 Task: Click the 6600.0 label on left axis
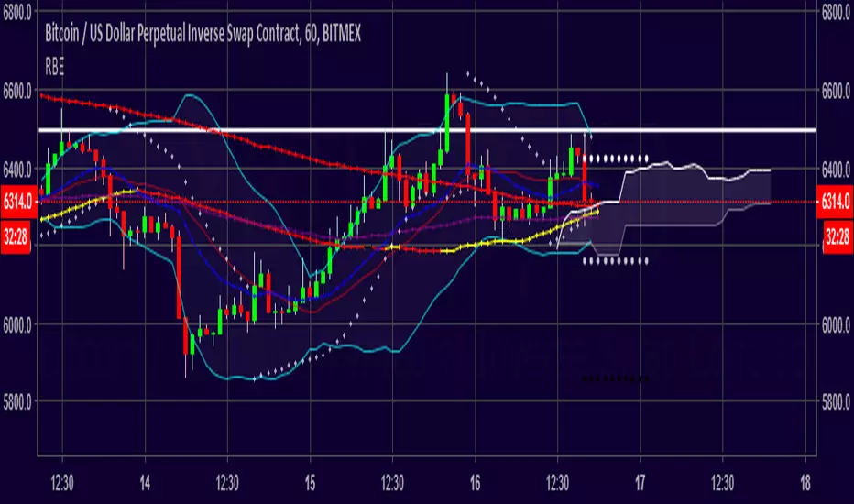[x=16, y=91]
